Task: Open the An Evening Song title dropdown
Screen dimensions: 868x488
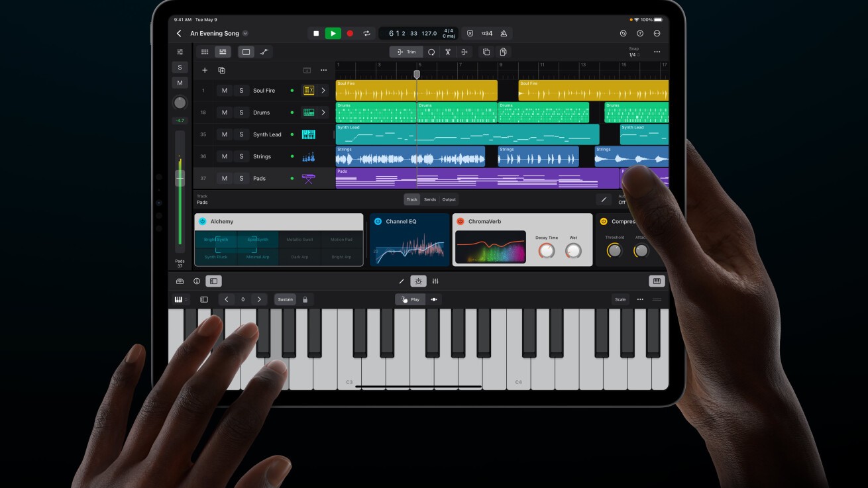Action: pyautogui.click(x=244, y=33)
